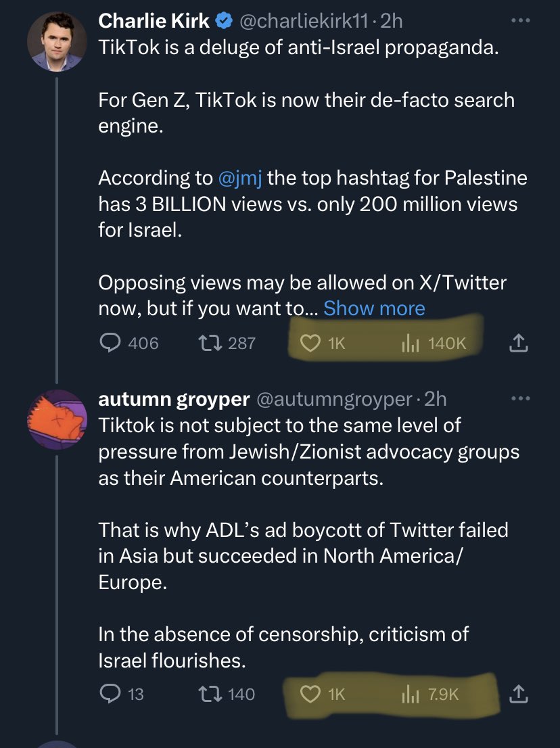
Task: Open Charlie Kirk display name
Action: point(154,22)
